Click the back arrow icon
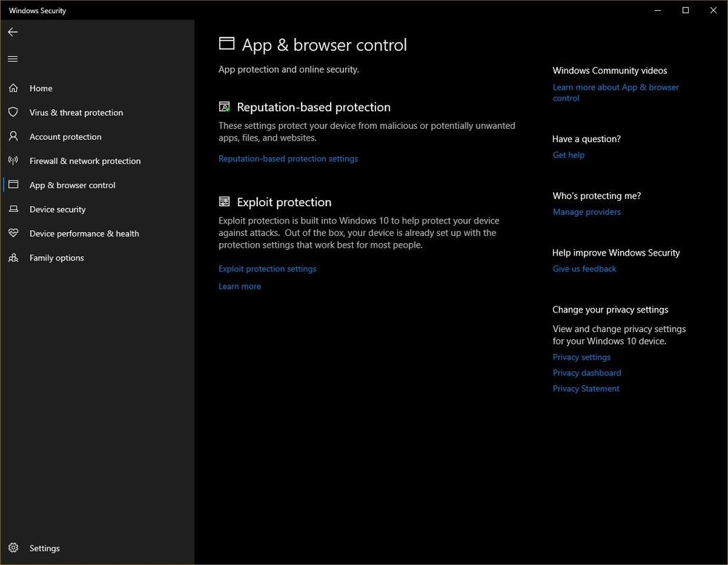728x565 pixels. coord(12,32)
